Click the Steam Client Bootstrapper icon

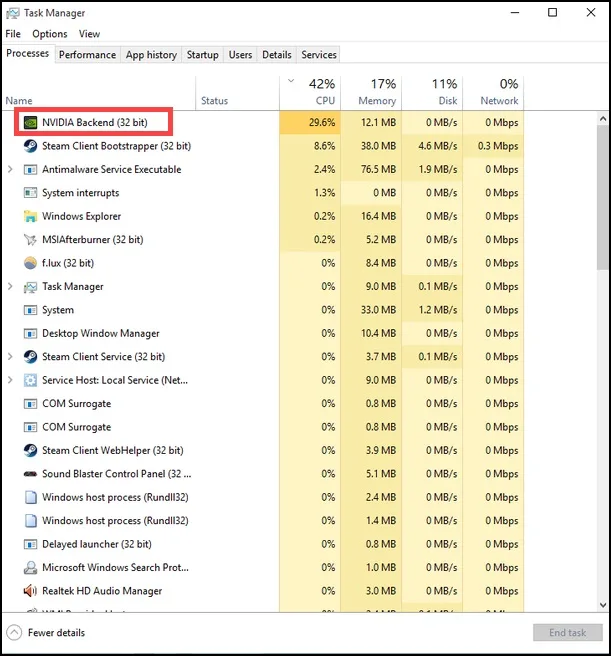[x=30, y=146]
